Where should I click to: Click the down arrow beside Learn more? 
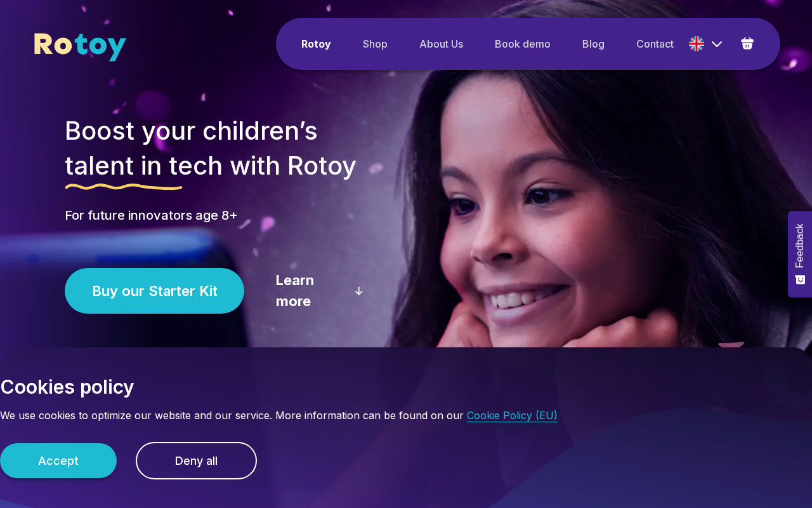coord(359,291)
